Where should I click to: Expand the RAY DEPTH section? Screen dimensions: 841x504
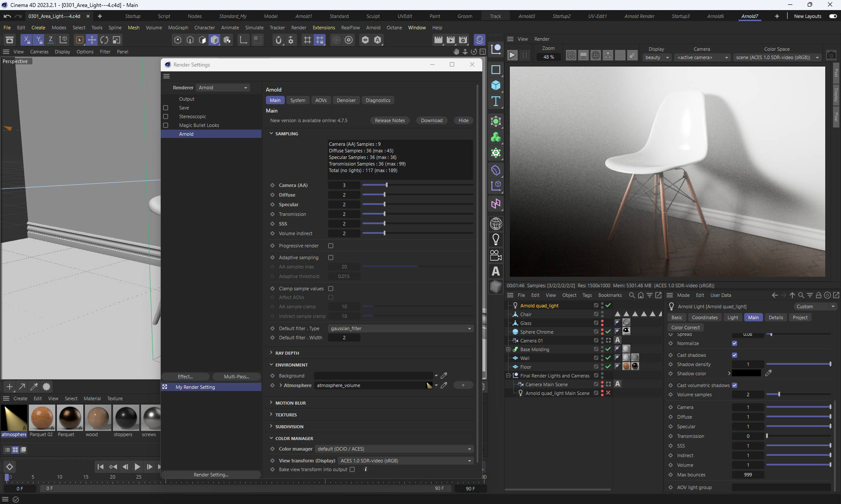[287, 353]
